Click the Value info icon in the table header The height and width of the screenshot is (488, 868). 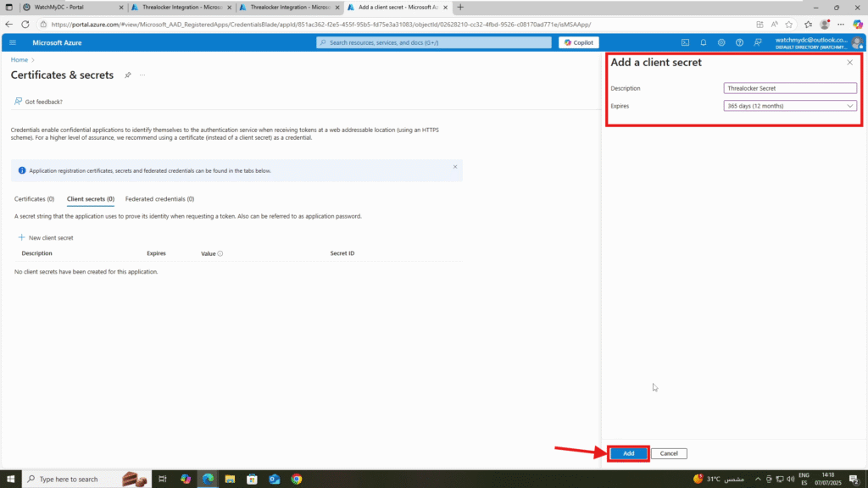[x=220, y=253]
